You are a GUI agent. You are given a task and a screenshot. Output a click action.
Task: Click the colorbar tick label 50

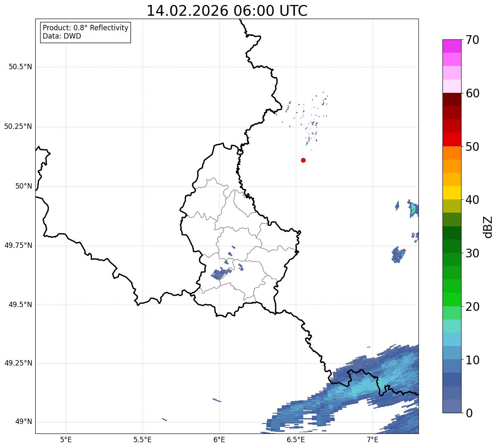pyautogui.click(x=472, y=147)
